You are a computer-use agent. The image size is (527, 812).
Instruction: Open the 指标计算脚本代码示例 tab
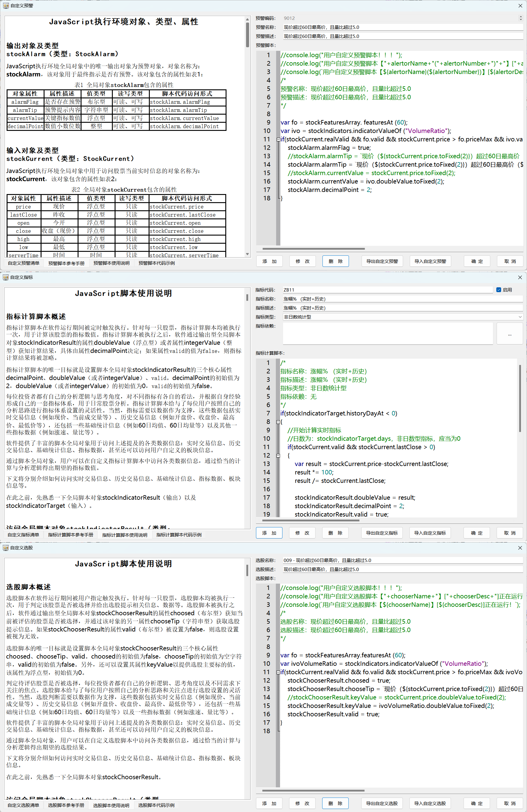click(179, 535)
